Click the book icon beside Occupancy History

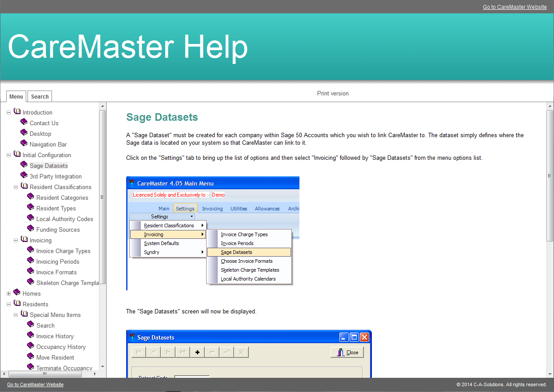click(x=31, y=346)
